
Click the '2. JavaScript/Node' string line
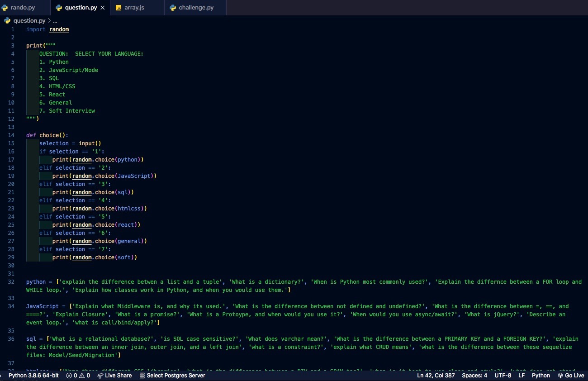(69, 70)
